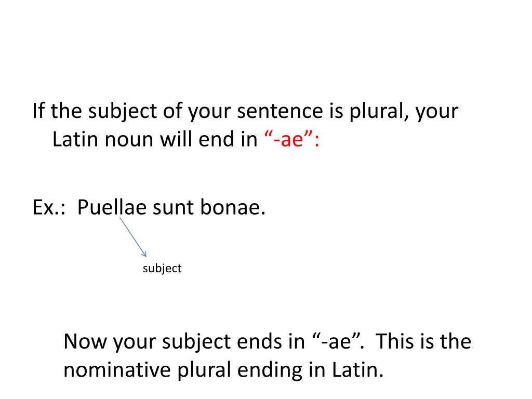Click the word 'If' starting the slide

point(38,111)
